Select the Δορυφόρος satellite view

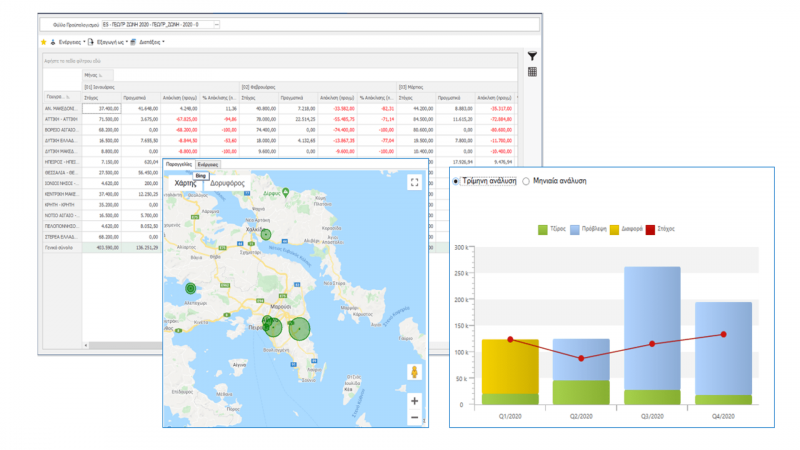[x=227, y=183]
